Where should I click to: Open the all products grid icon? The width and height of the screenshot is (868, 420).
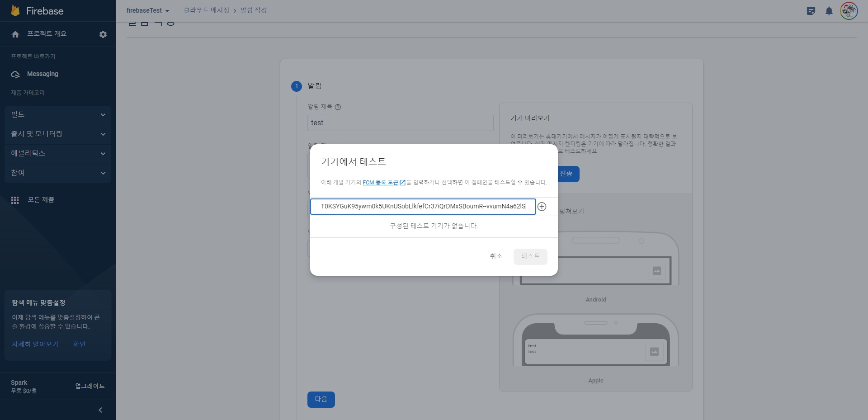point(15,200)
